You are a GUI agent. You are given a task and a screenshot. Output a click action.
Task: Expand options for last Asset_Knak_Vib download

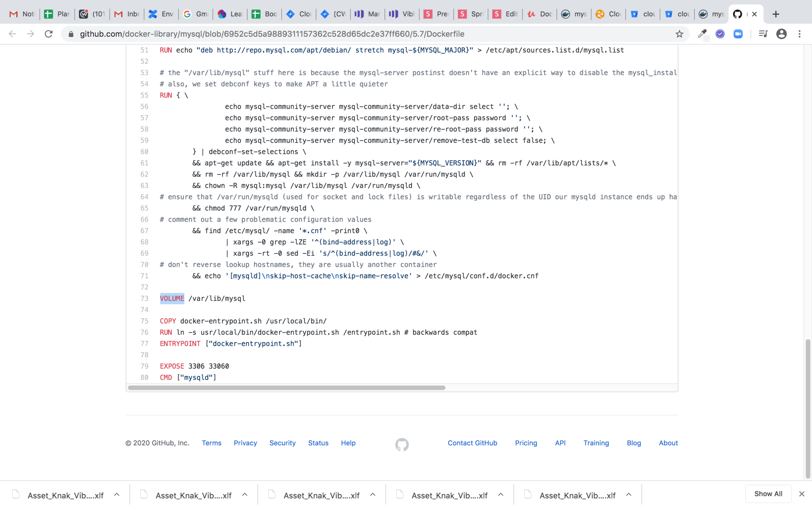[x=629, y=495]
